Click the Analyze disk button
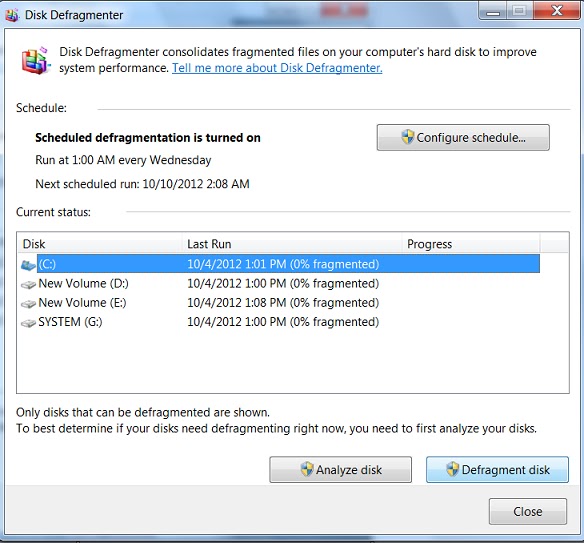584x543 pixels. click(x=340, y=470)
